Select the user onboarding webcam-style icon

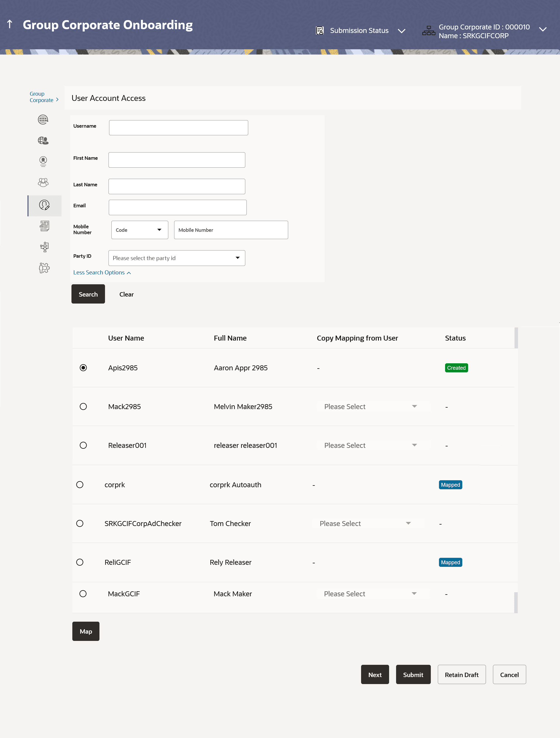43,162
